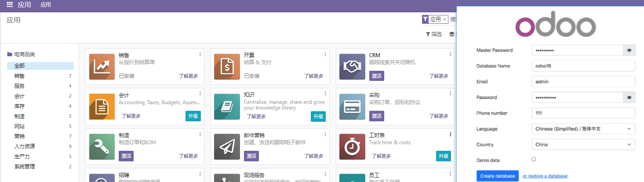Open the kebab menu on 会计 card
Image resolution: width=644 pixels, height=182 pixels.
click(200, 94)
